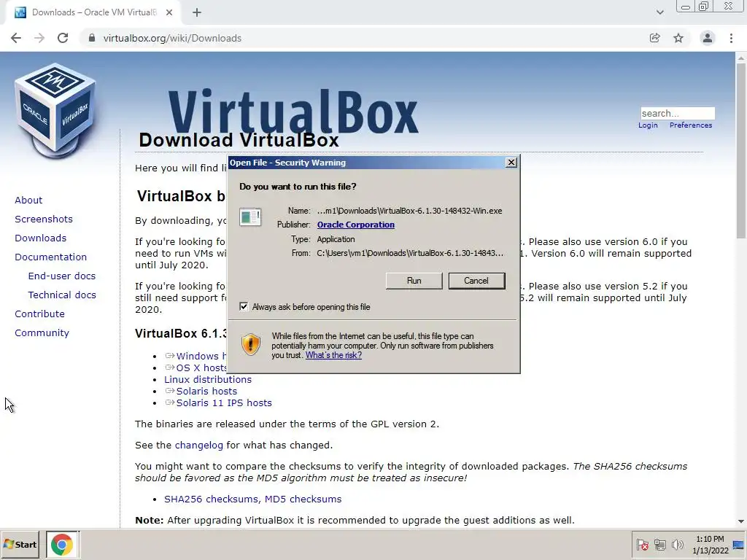Click the Open File - Security Warning title bar
The image size is (747, 560).
coord(366,163)
